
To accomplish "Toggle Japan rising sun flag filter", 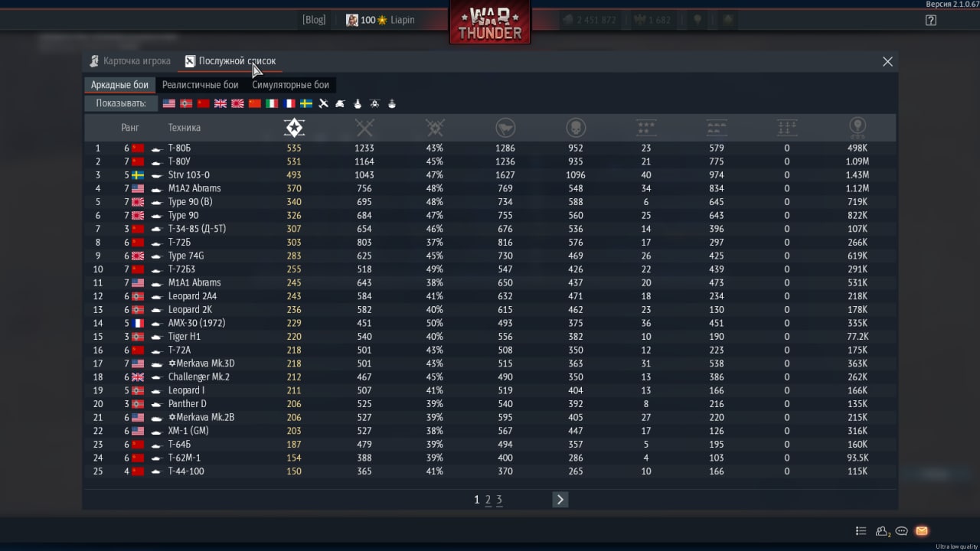I will coord(237,103).
